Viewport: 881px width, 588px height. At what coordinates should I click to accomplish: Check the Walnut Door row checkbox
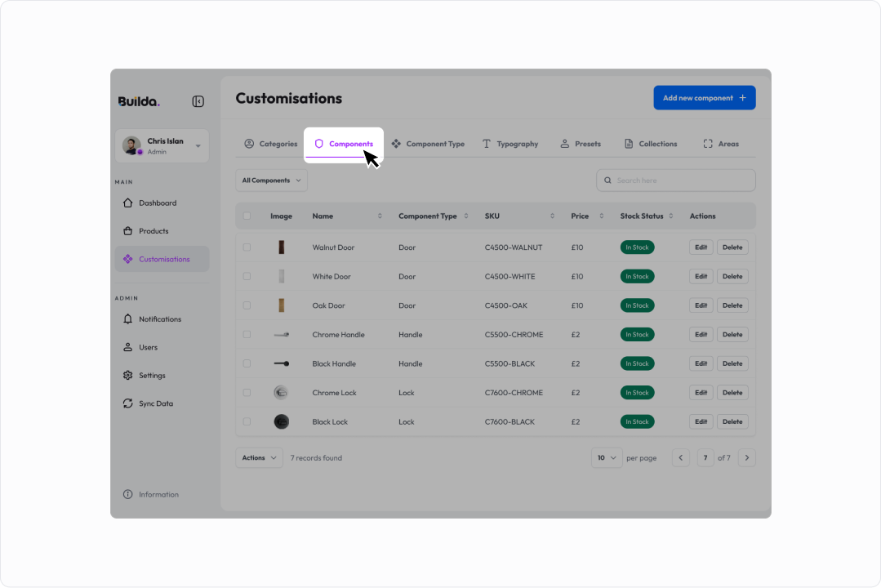(x=247, y=247)
